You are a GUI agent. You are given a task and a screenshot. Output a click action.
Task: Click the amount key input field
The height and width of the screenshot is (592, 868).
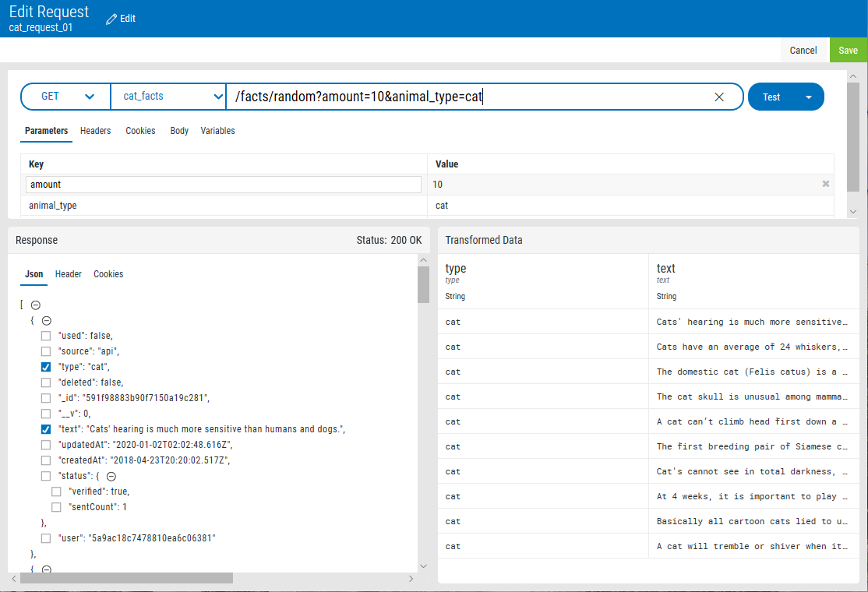tap(223, 185)
